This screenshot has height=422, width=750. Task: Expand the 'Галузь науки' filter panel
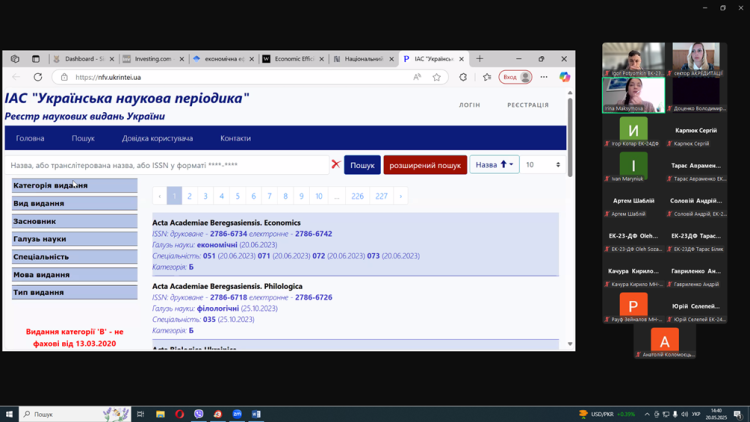point(75,239)
